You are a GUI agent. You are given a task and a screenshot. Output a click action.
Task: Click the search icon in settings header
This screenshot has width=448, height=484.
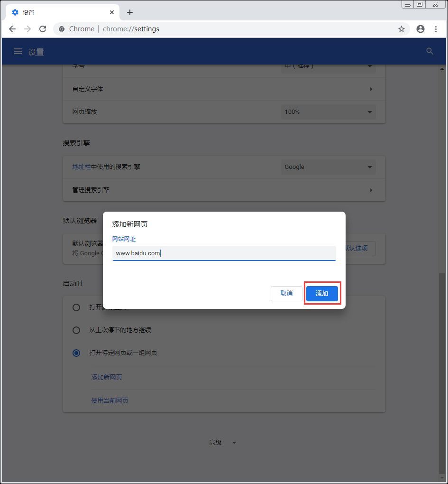[430, 51]
